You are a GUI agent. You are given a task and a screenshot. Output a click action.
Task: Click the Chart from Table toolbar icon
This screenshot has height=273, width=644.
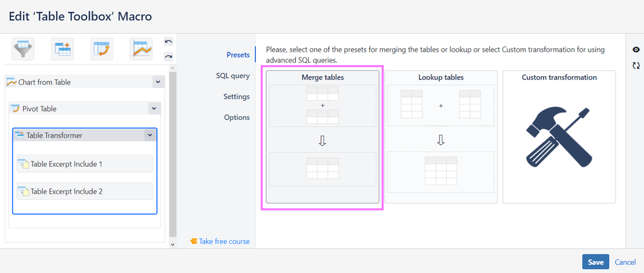coord(141,49)
